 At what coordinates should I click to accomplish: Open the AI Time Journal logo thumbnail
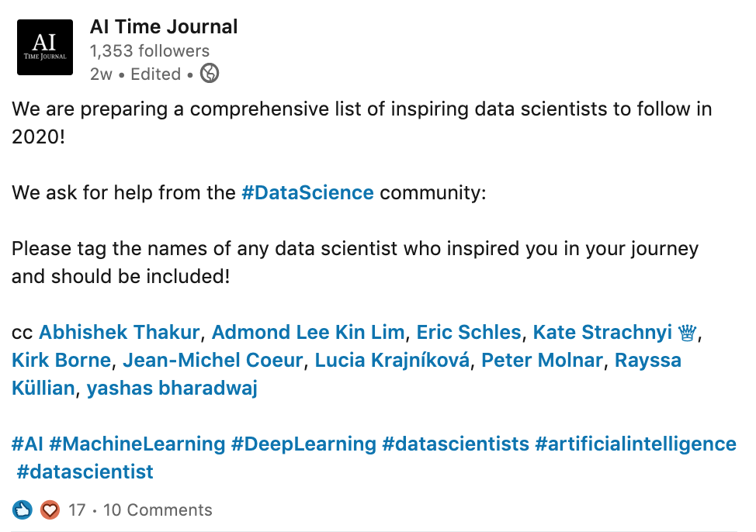coord(45,47)
